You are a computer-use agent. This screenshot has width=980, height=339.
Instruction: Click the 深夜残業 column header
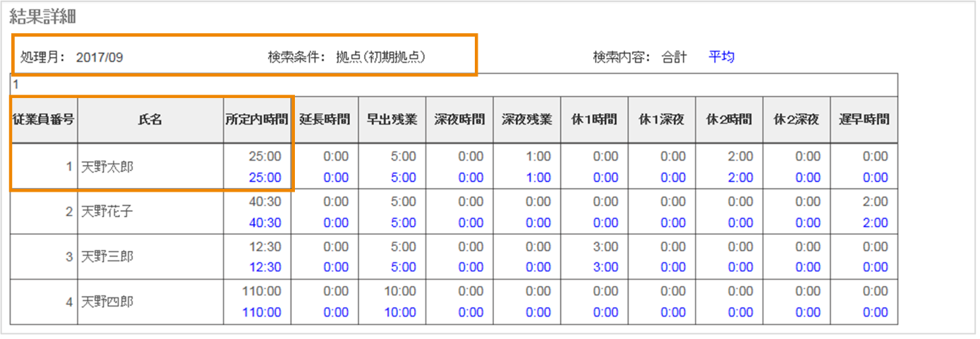pyautogui.click(x=526, y=119)
